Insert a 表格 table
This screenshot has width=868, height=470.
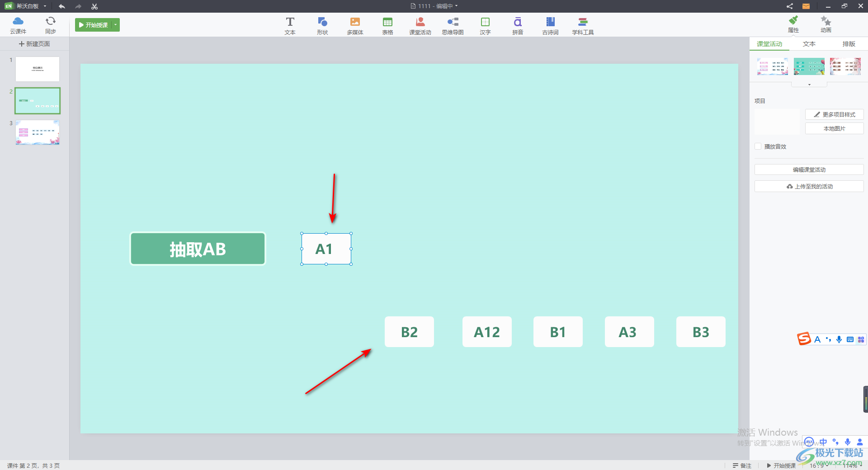(387, 26)
